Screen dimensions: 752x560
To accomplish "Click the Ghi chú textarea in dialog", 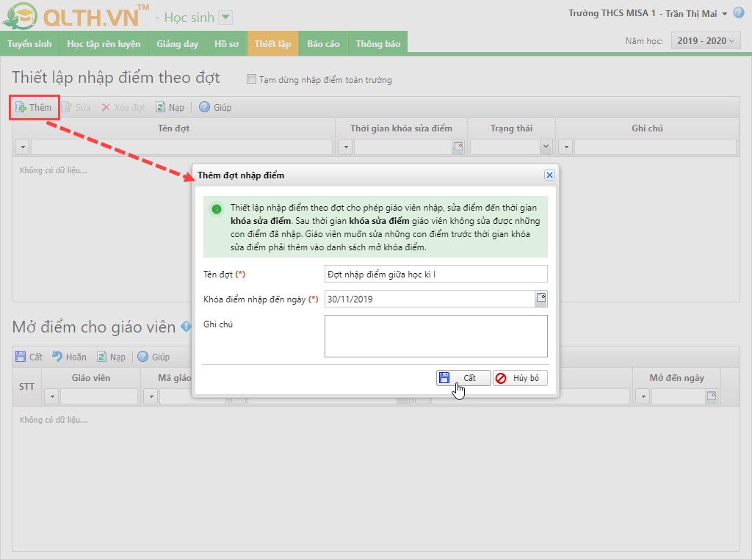I will [x=436, y=335].
